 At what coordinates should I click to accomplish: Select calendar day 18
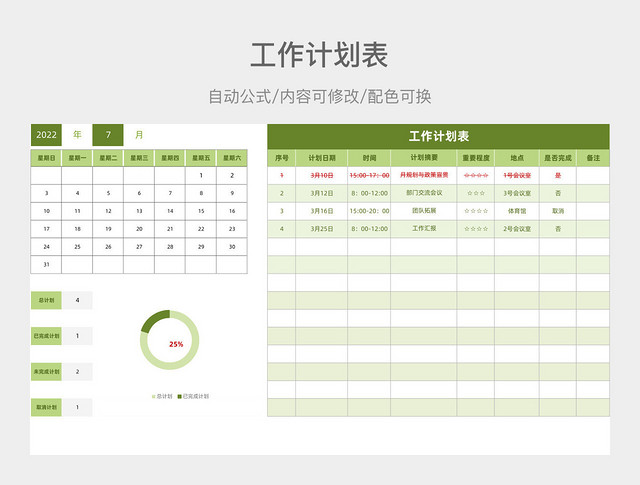77,229
